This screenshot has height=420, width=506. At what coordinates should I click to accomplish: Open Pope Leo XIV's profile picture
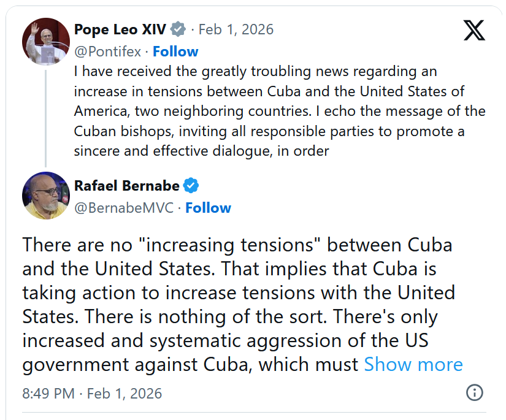click(46, 41)
